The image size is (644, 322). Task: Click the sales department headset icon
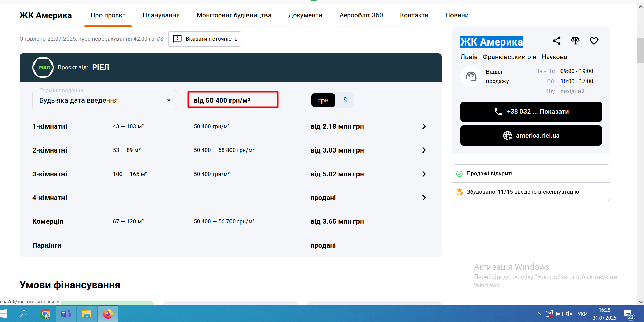coord(471,76)
